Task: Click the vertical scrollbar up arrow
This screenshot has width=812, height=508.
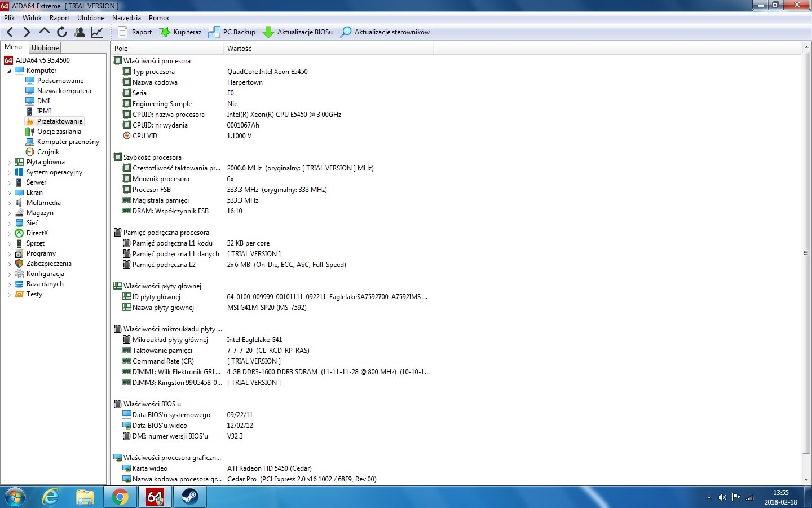Action: pos(806,47)
